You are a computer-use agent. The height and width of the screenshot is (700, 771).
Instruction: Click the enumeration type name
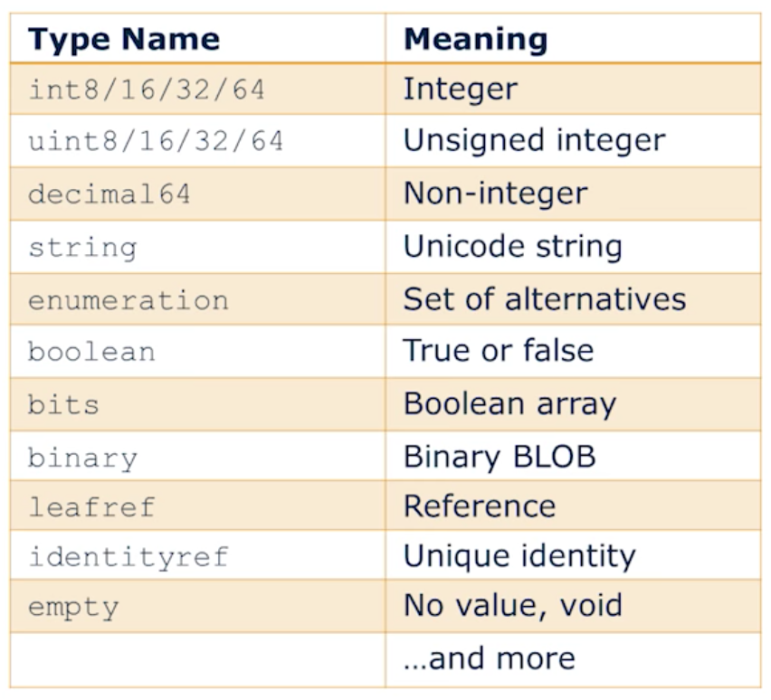point(128,299)
